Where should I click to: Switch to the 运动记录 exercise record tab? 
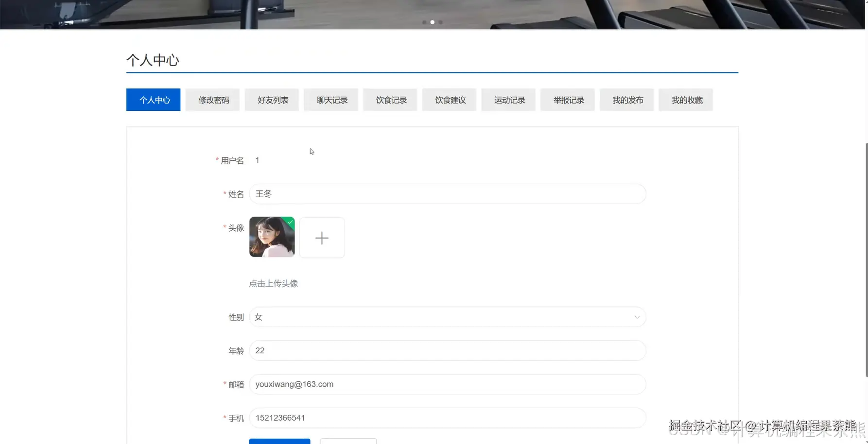point(508,100)
